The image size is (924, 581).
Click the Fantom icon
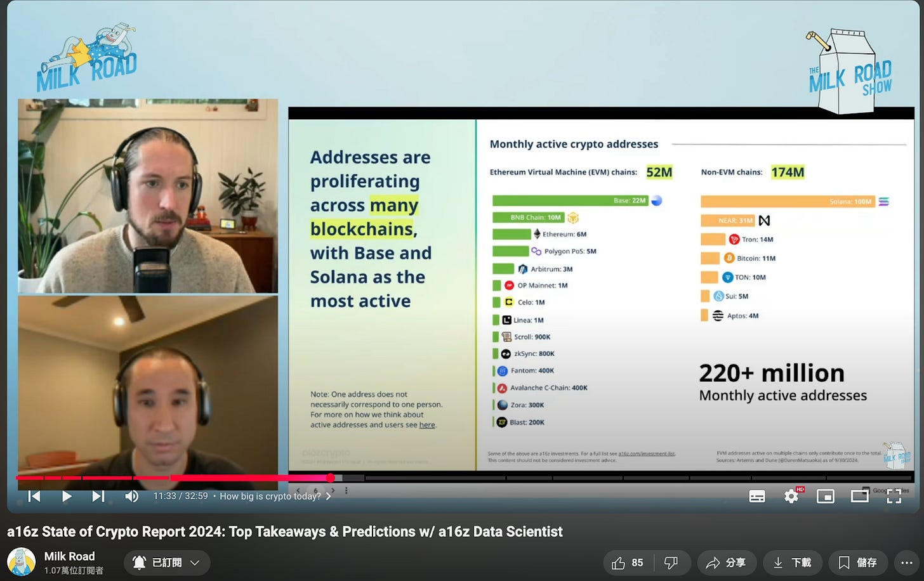tap(503, 371)
